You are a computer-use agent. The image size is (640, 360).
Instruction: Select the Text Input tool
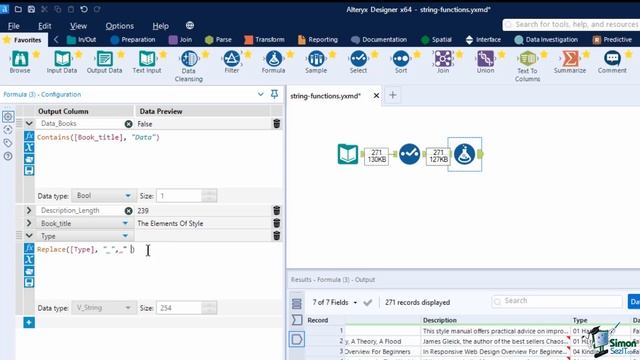coord(147,62)
